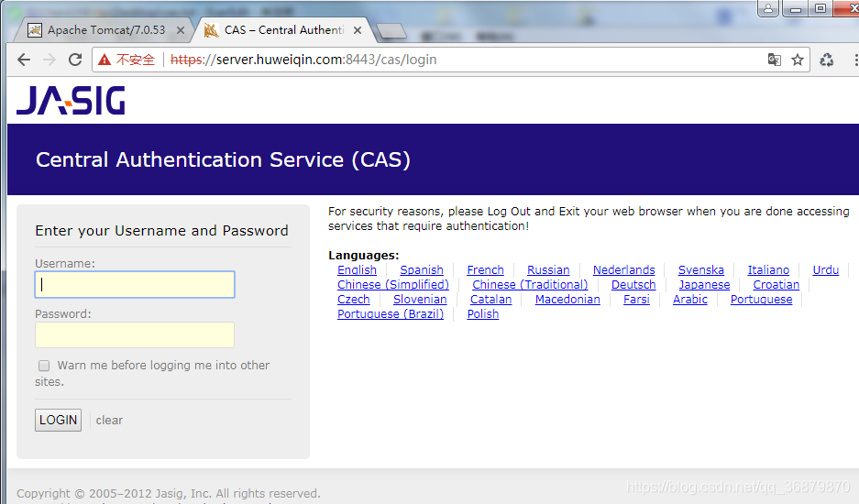Click the Macedonian language link
The width and height of the screenshot is (859, 504).
tap(567, 300)
